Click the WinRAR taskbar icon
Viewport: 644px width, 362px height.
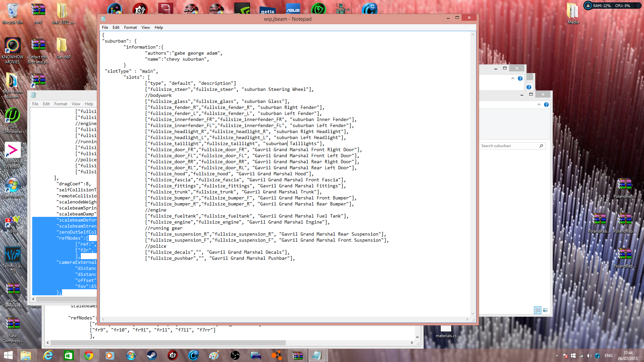(x=297, y=355)
